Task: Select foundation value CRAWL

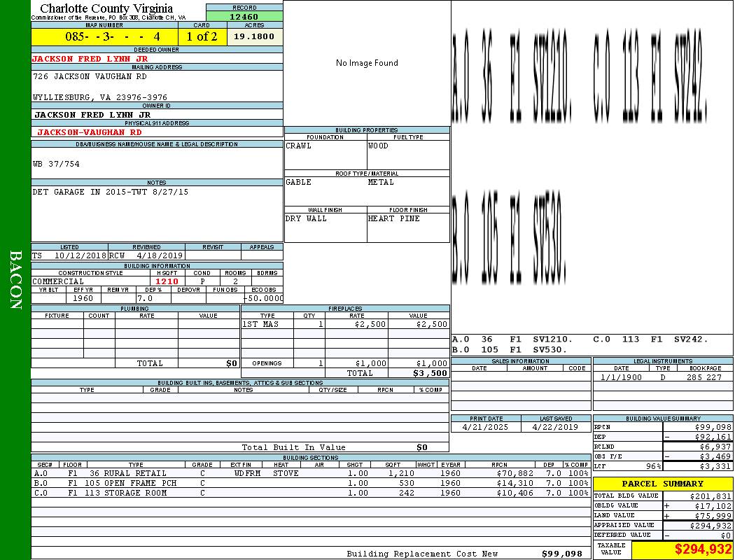Action: (299, 146)
